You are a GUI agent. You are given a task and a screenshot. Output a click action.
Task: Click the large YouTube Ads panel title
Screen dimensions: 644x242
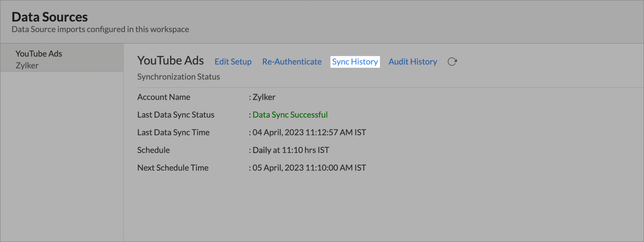pos(170,61)
